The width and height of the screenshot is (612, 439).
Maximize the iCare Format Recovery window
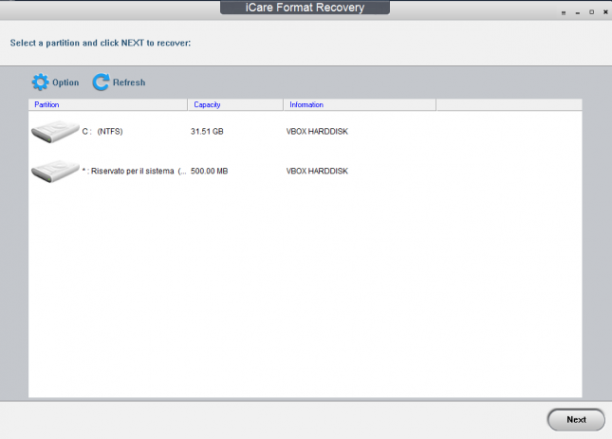(592, 12)
